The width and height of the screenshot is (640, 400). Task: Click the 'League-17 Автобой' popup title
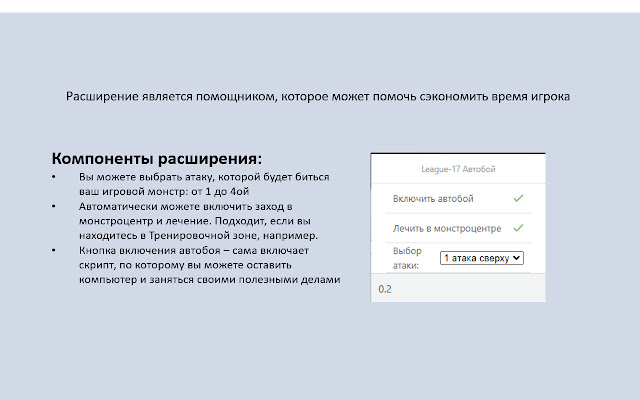click(x=458, y=169)
